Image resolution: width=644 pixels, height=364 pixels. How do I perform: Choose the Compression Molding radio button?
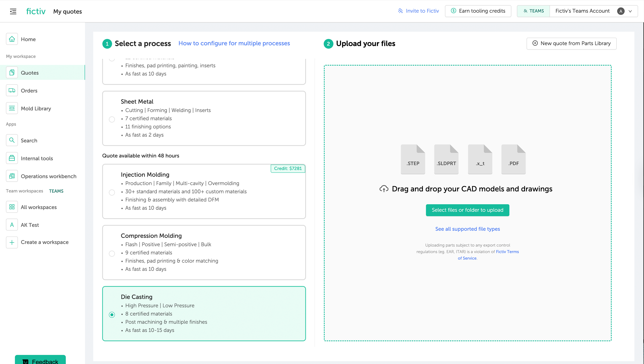(x=112, y=254)
